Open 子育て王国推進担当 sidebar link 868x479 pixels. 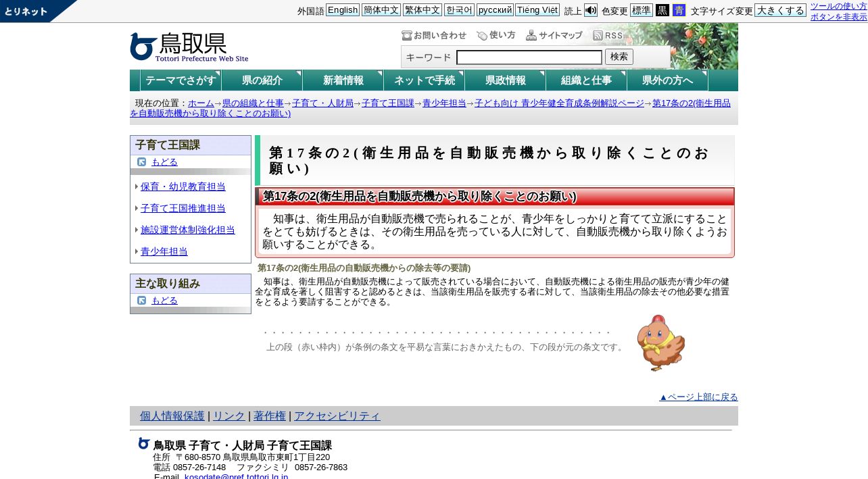click(x=183, y=209)
